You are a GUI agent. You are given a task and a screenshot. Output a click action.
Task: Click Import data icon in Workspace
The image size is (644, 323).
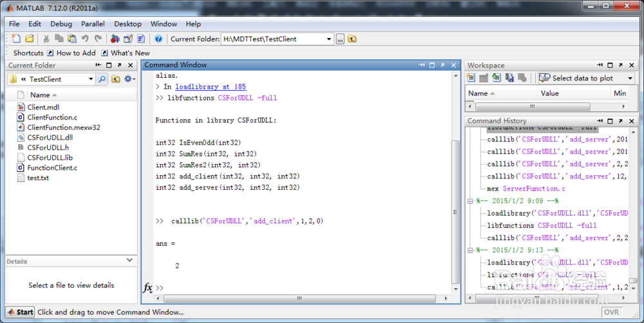[x=497, y=78]
